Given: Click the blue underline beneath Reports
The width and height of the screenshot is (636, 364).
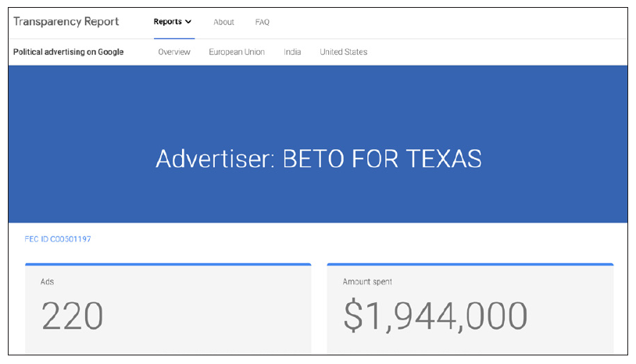Looking at the screenshot, I should (x=173, y=38).
